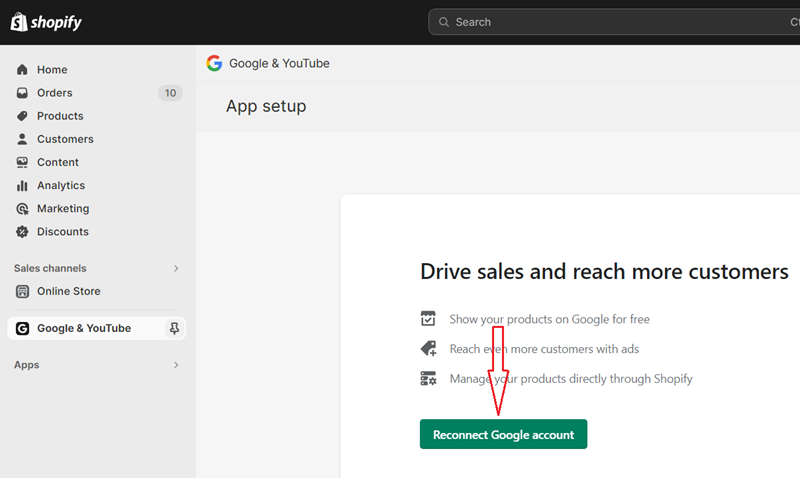Click the Content icon

pyautogui.click(x=22, y=162)
